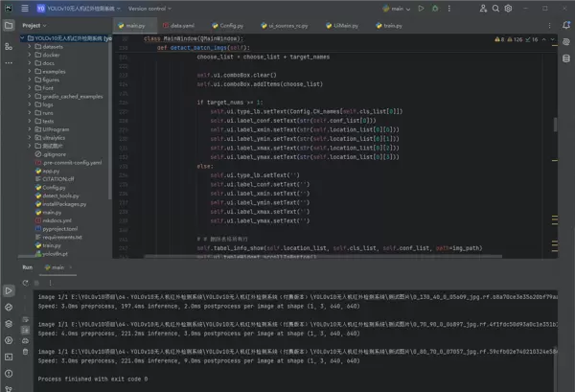The width and height of the screenshot is (575, 392).
Task: Click the Project tool window icon
Action: [8, 26]
